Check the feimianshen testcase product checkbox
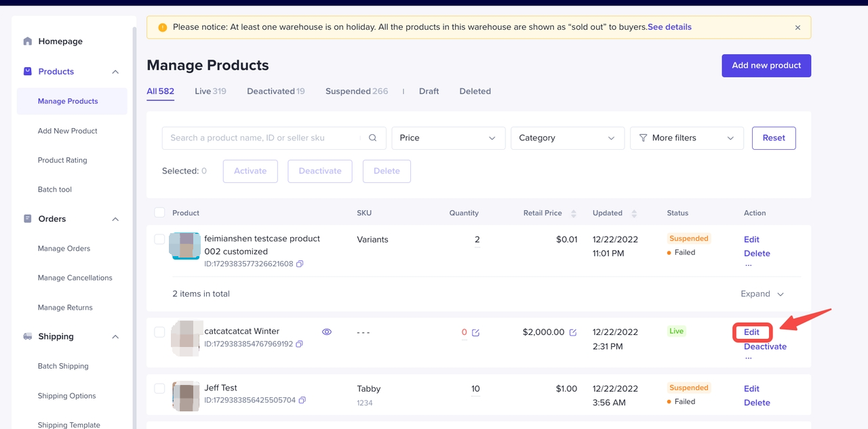Screen dimensions: 868x429 pyautogui.click(x=159, y=239)
